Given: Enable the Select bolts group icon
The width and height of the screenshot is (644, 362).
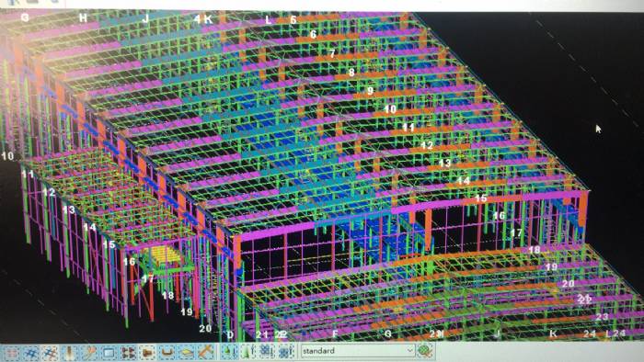Looking at the screenshot, I should point(128,352).
